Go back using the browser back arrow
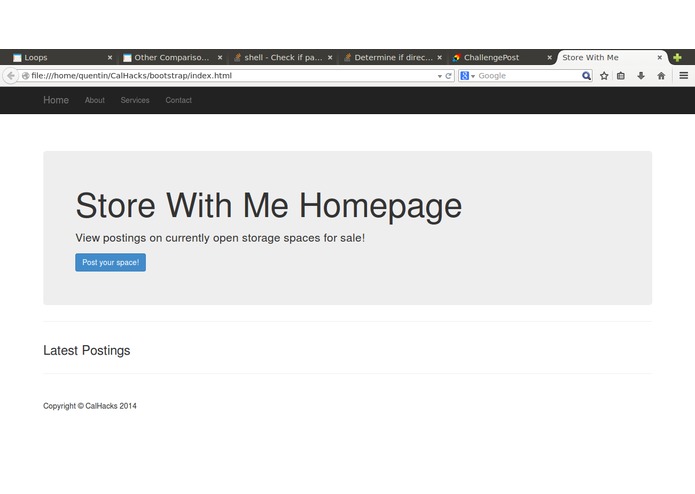 [11, 76]
